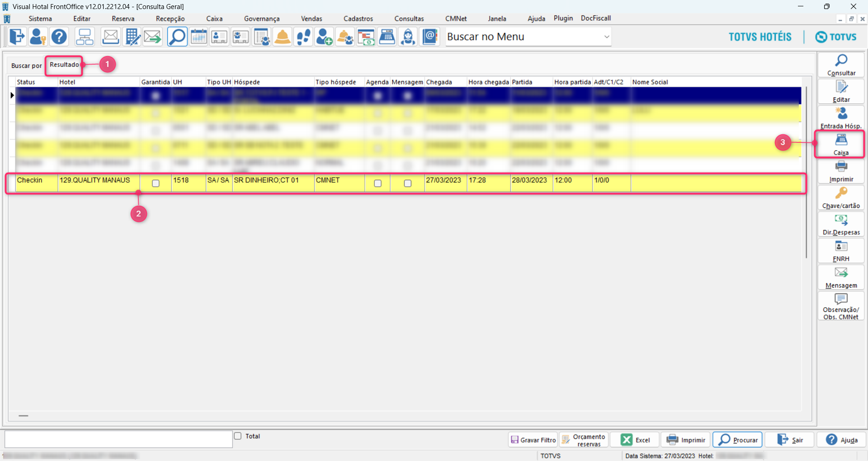Click the mail inbox toolbar icon

[x=110, y=37]
